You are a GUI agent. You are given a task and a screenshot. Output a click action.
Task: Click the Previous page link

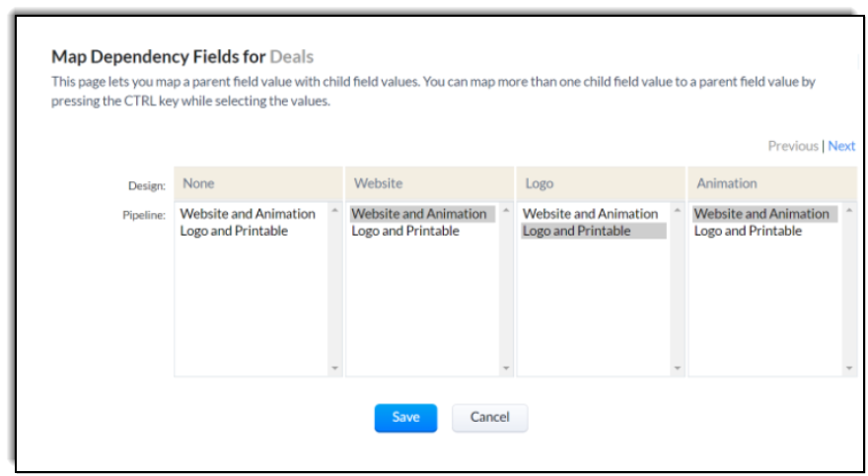coord(792,146)
